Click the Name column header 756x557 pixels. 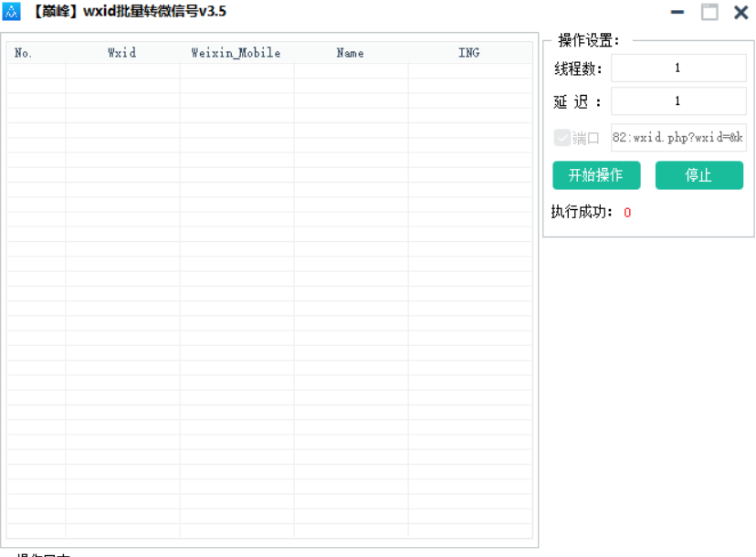350,52
